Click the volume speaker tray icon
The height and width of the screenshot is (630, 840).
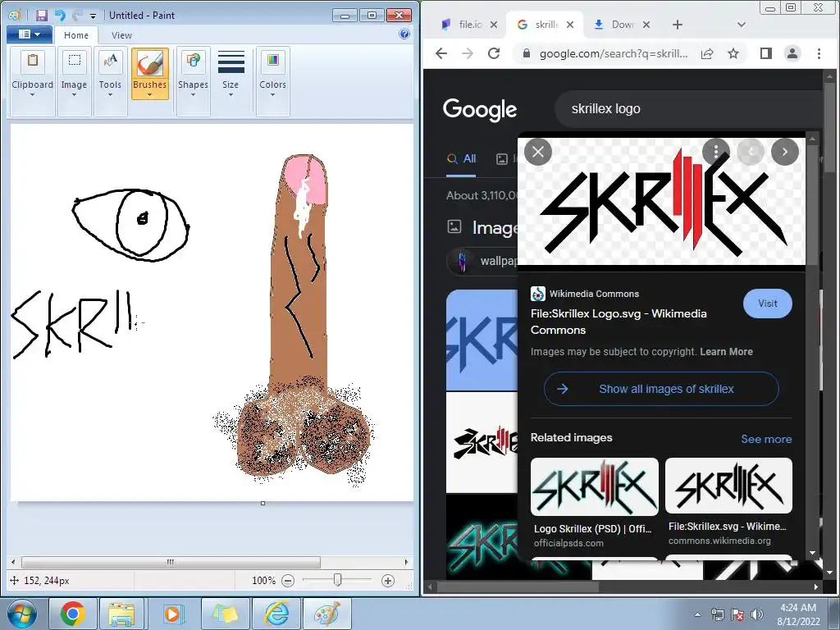pyautogui.click(x=756, y=614)
